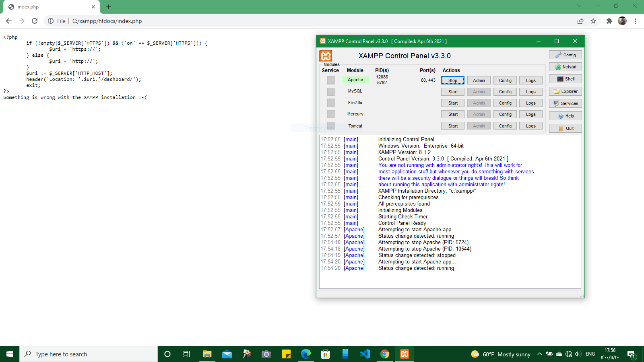
Task: View Apache Logs
Action: point(531,80)
